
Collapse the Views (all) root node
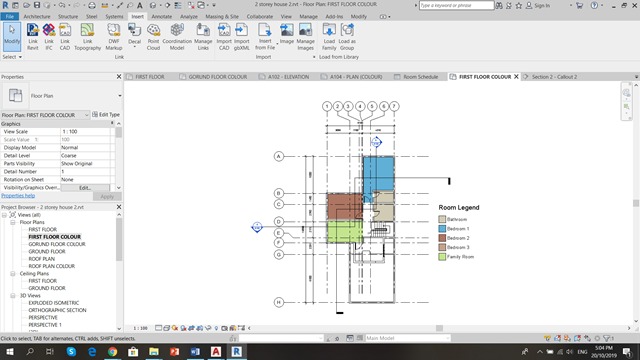tap(4, 215)
